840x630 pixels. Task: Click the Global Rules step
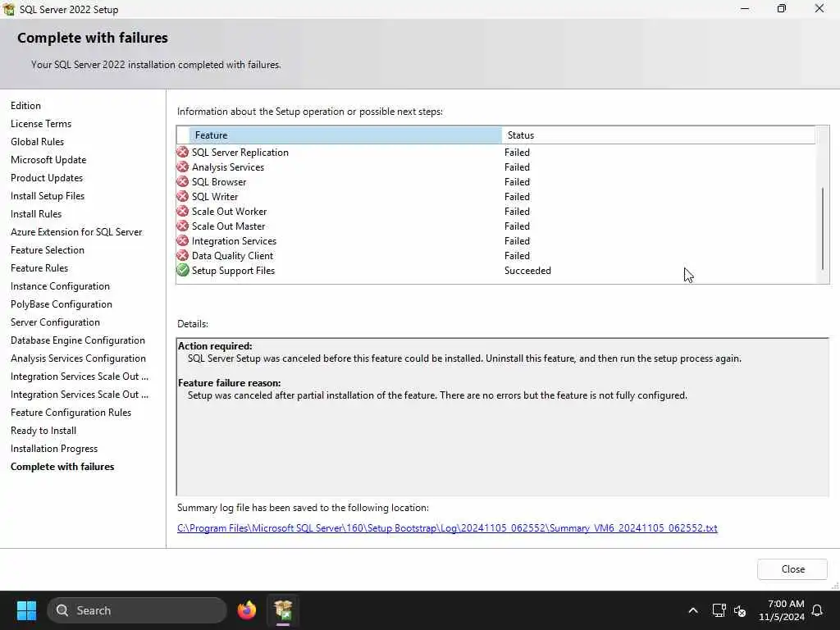tap(37, 141)
